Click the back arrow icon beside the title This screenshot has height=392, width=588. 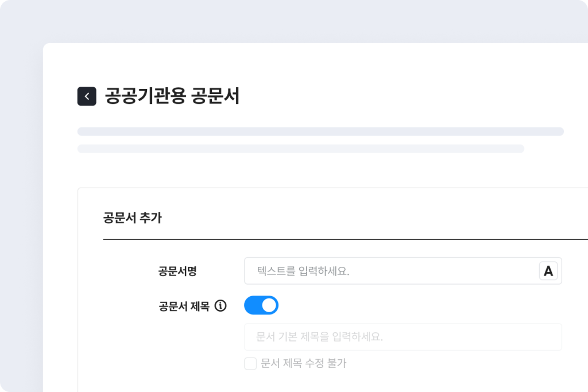pyautogui.click(x=87, y=96)
